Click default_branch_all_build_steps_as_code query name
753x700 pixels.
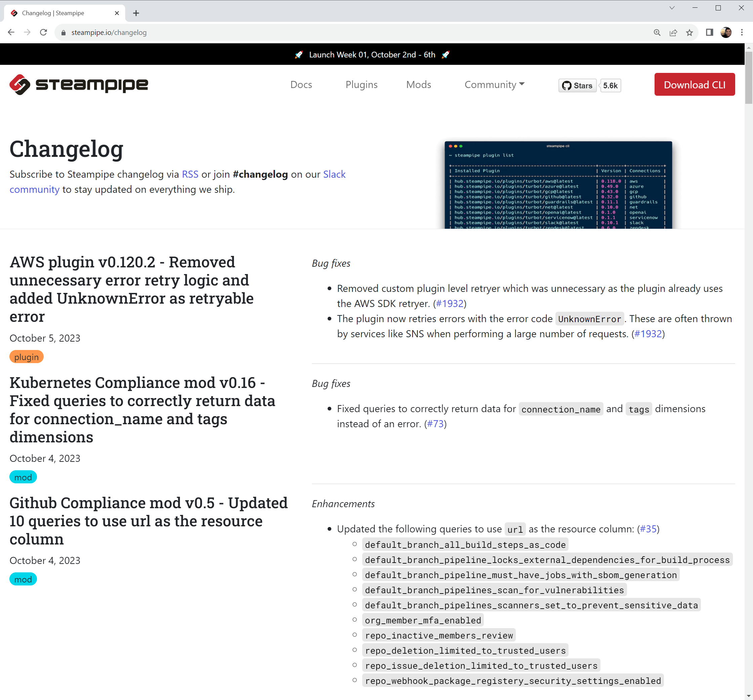point(465,544)
